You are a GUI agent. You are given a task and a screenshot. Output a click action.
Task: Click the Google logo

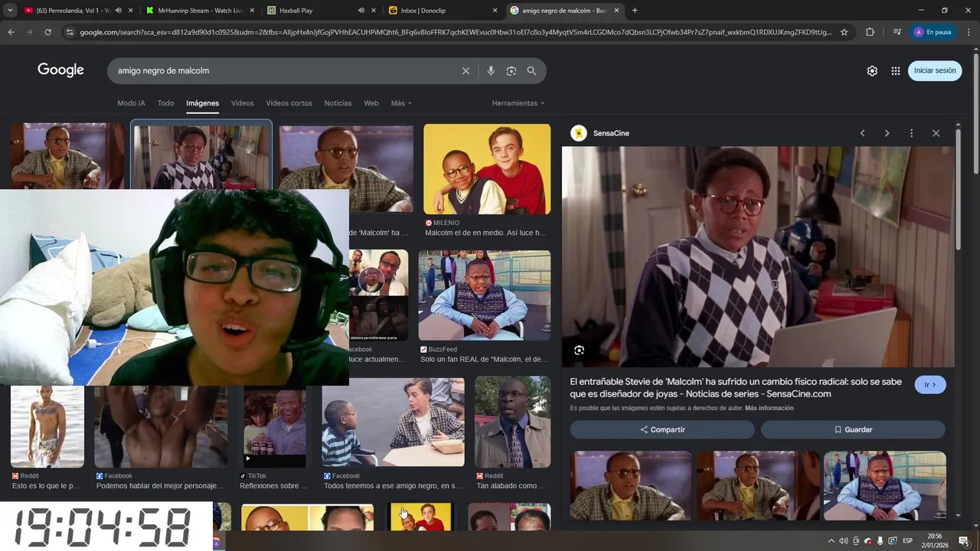(60, 70)
